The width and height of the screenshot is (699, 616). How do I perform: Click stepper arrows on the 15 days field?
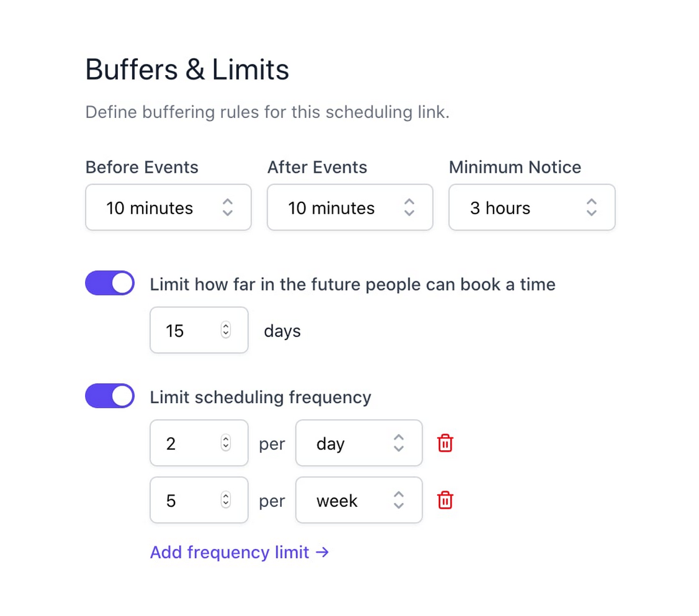click(226, 330)
